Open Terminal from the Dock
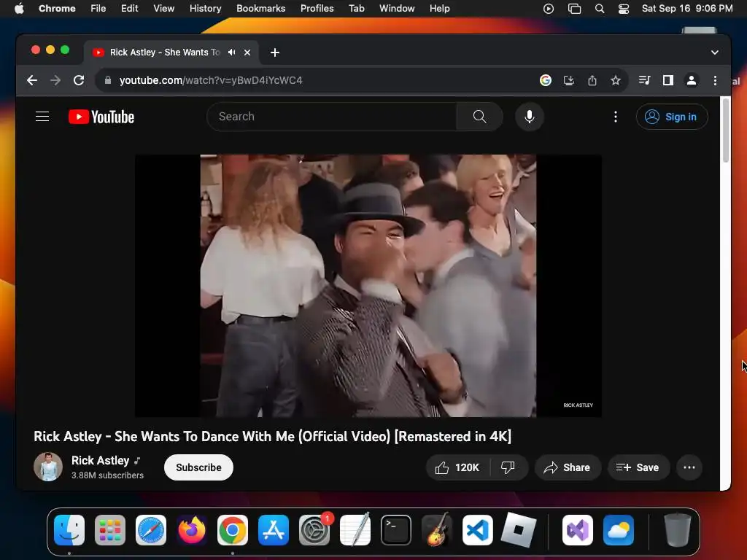747x560 pixels. click(396, 530)
